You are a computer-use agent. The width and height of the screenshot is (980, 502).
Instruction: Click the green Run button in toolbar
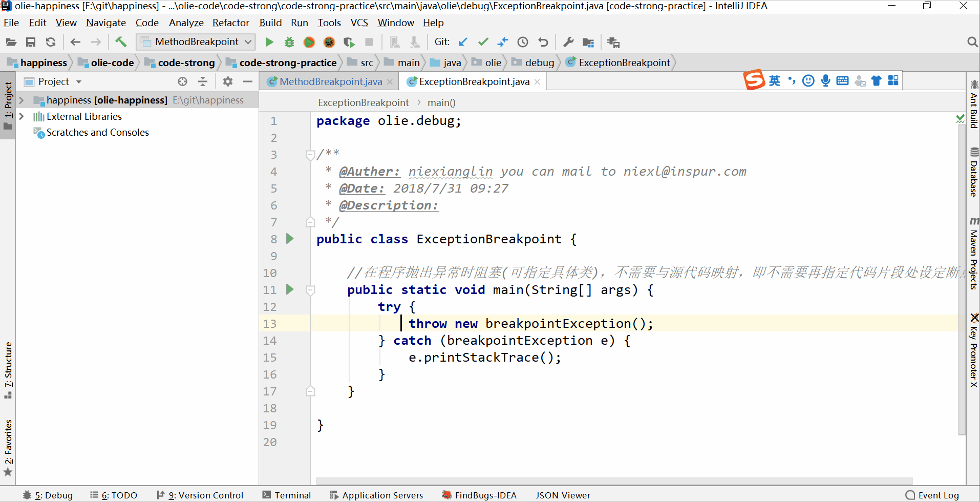[x=269, y=42]
